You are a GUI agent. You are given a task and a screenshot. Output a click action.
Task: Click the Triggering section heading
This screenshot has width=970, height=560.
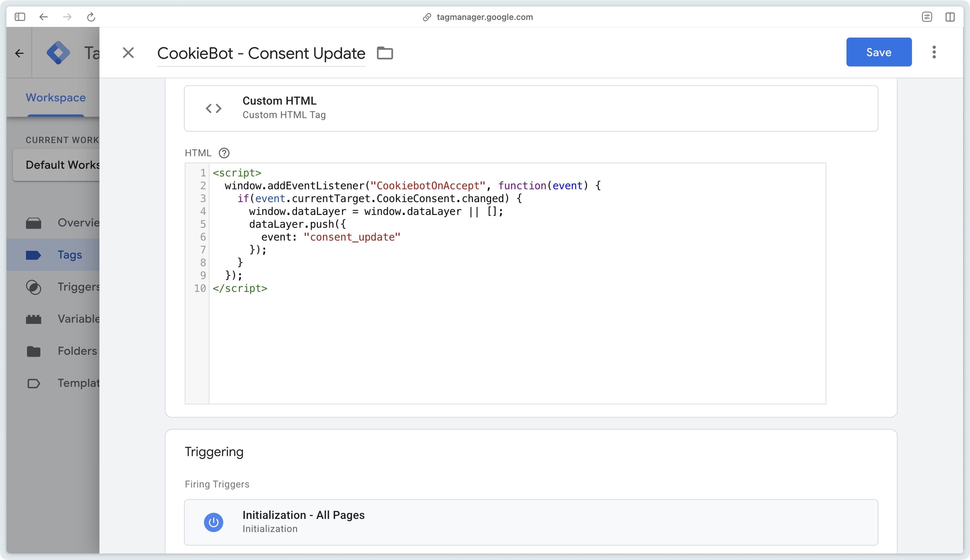tap(214, 452)
